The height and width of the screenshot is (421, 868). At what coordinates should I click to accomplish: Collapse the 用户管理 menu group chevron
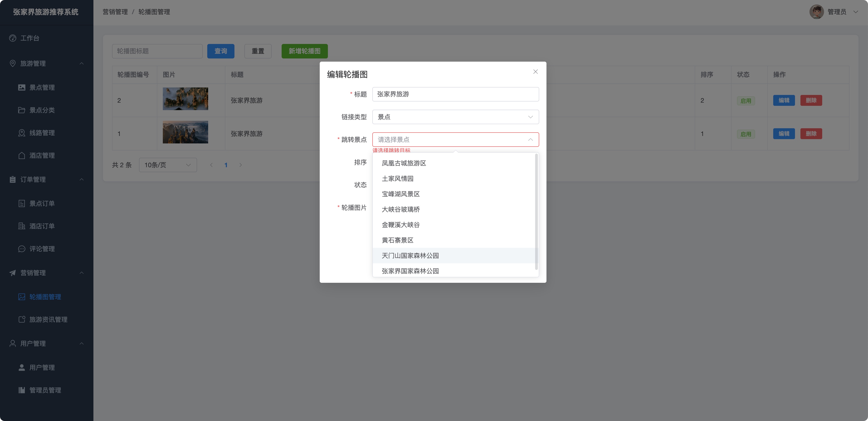point(82,344)
